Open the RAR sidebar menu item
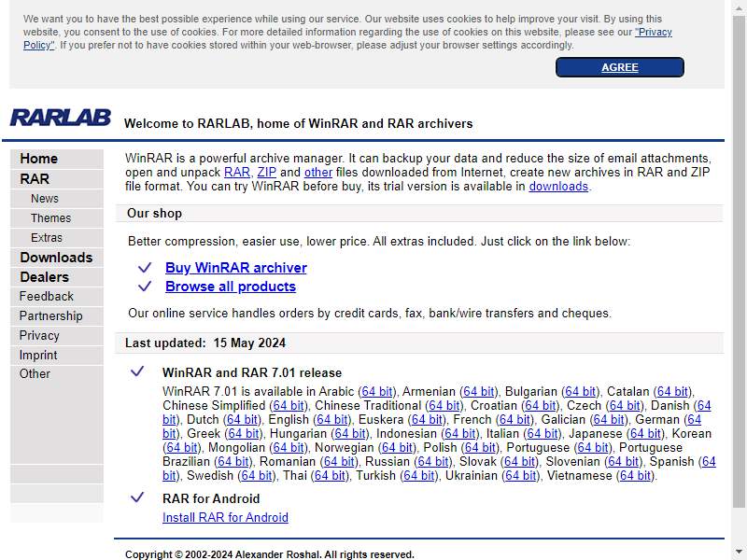The width and height of the screenshot is (747, 560). tap(35, 179)
